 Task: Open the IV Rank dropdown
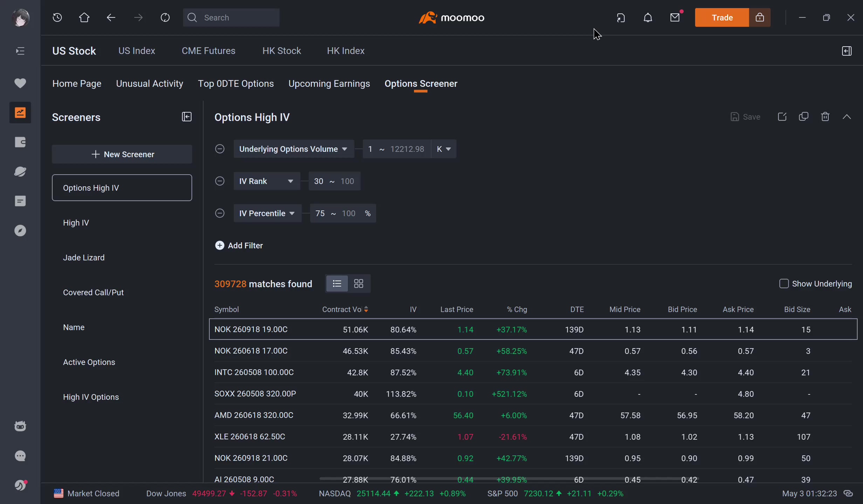tap(267, 181)
